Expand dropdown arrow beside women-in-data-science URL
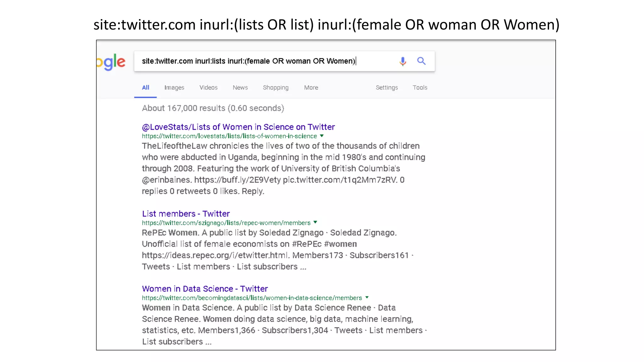 pos(367,298)
